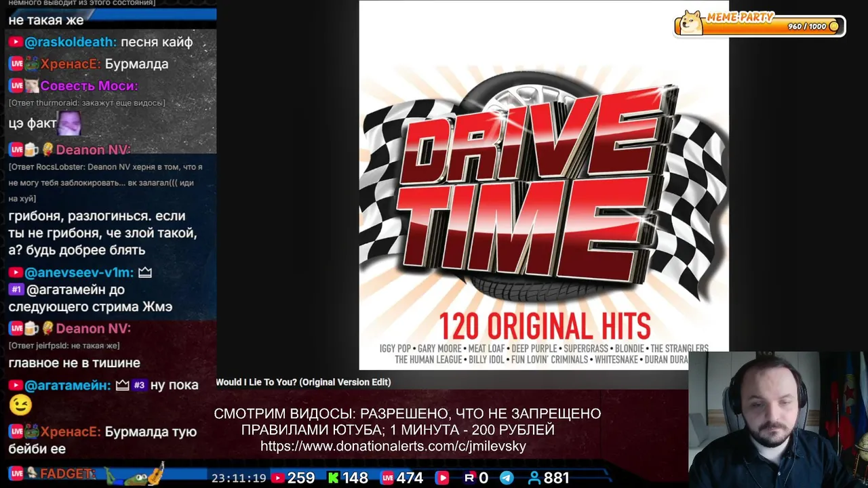Click the LIVE badge beside Совесть Моси
The height and width of the screenshot is (488, 868).
[x=16, y=85]
